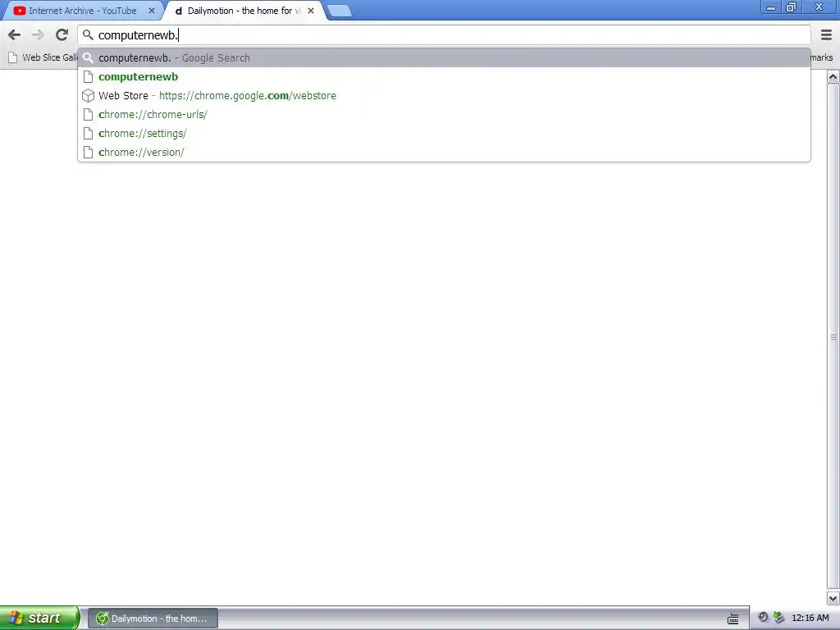Screen dimensions: 840x630
Task: Click the YouTube favicon on the first tab
Action: pos(20,11)
